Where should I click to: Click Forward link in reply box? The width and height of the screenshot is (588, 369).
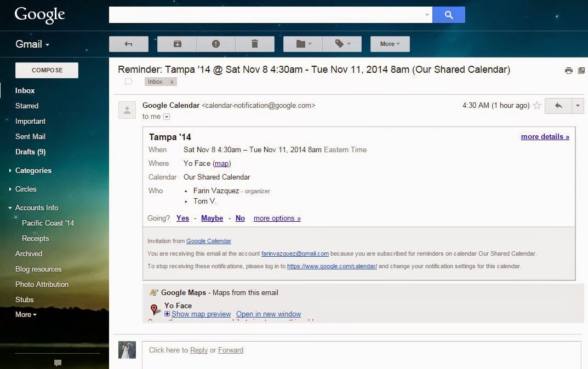231,350
